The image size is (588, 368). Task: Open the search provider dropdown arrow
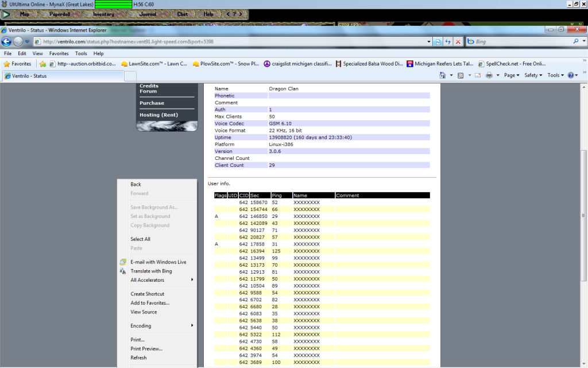coord(584,41)
